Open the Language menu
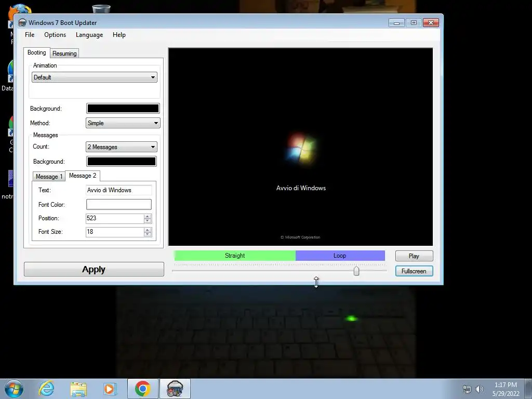This screenshot has width=532, height=399. pos(89,35)
